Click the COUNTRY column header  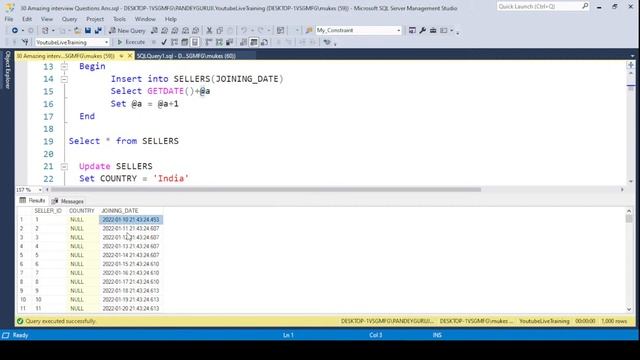pos(82,211)
